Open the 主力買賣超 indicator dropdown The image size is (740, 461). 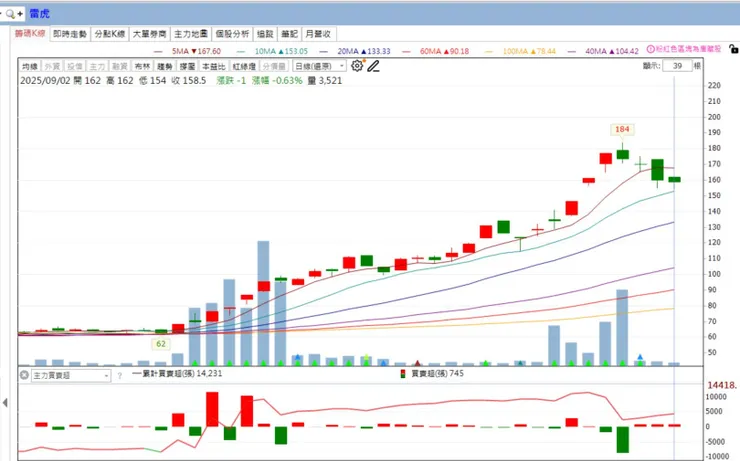click(x=71, y=376)
